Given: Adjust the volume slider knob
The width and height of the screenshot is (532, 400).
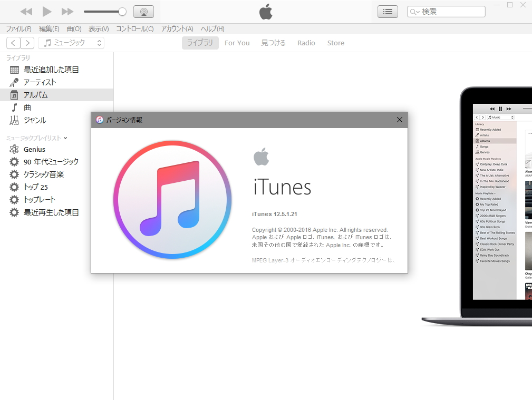Looking at the screenshot, I should [122, 12].
